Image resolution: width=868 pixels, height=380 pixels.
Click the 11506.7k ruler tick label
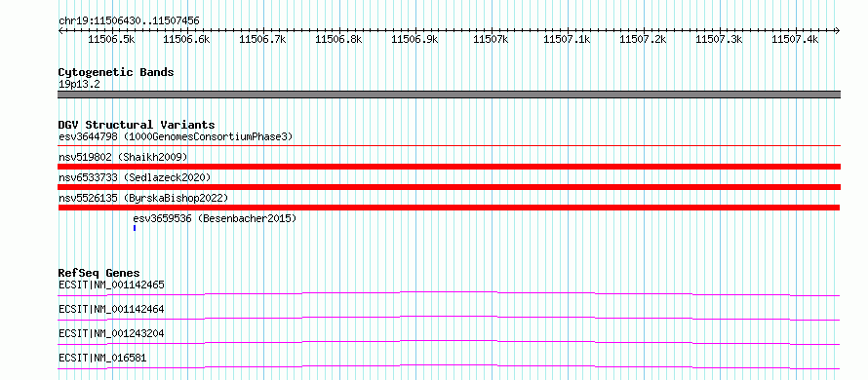[x=263, y=39]
